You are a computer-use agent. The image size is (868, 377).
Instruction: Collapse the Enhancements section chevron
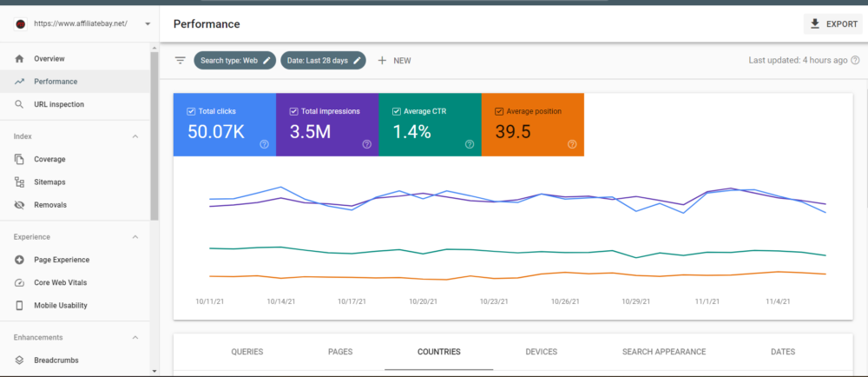click(135, 338)
